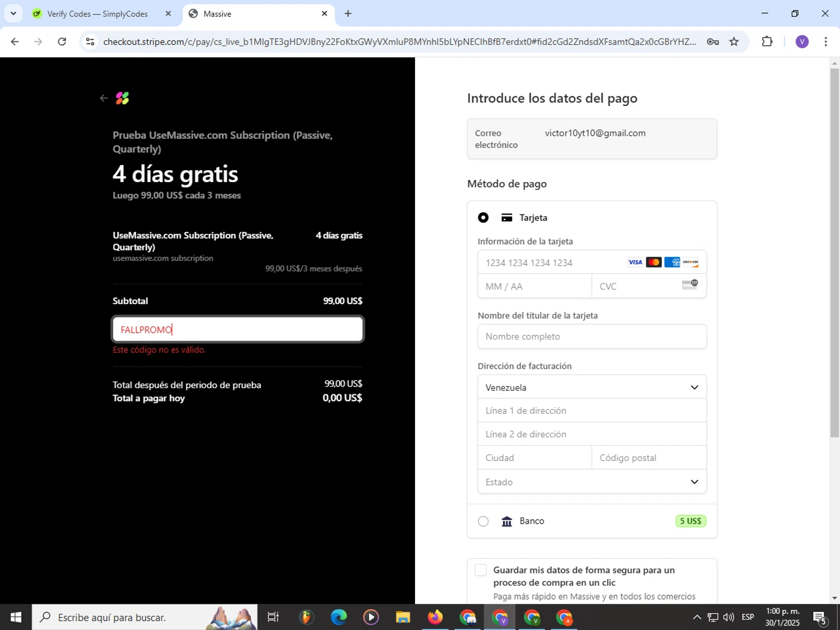Click the checkout URL address bar
The image size is (840, 630).
click(400, 41)
